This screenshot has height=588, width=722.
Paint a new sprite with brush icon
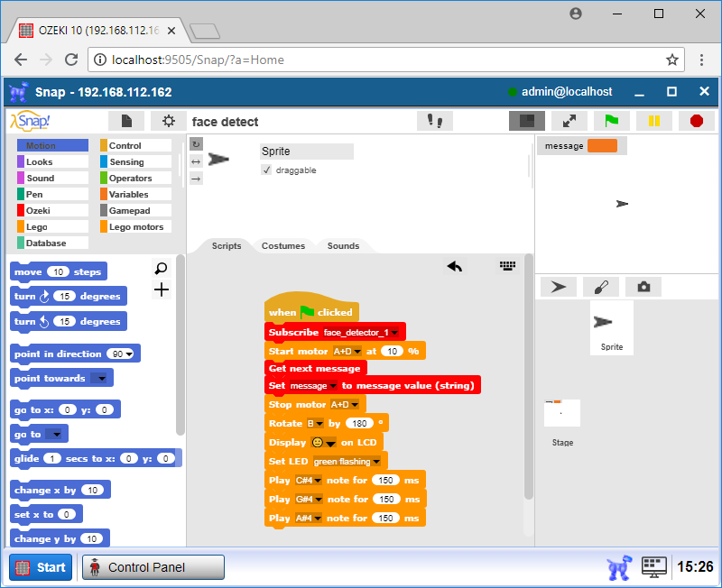601,287
